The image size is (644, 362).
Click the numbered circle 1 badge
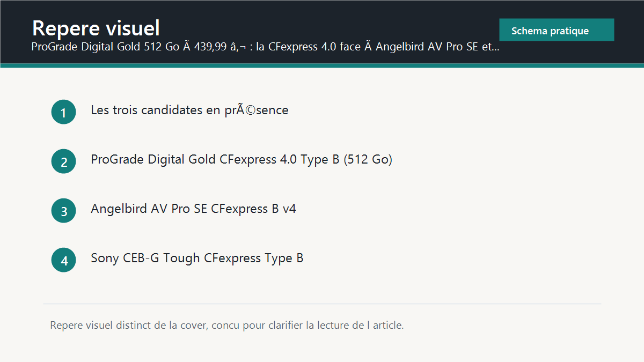click(64, 112)
